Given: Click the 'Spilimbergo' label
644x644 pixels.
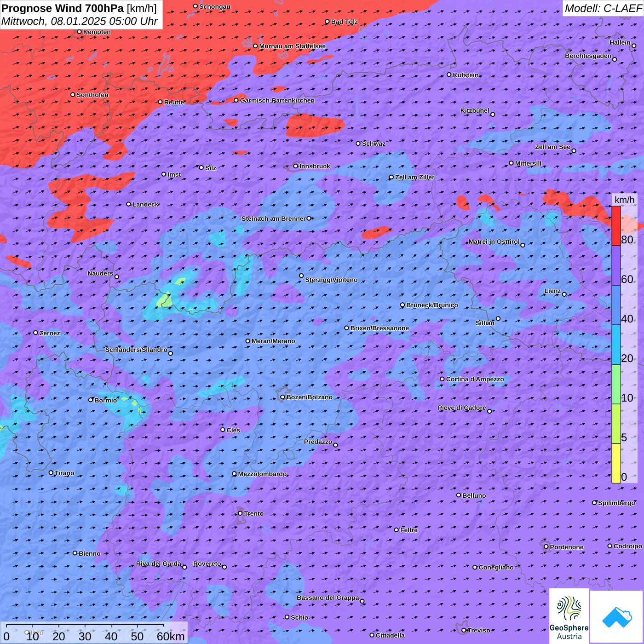Looking at the screenshot, I should (x=617, y=503).
